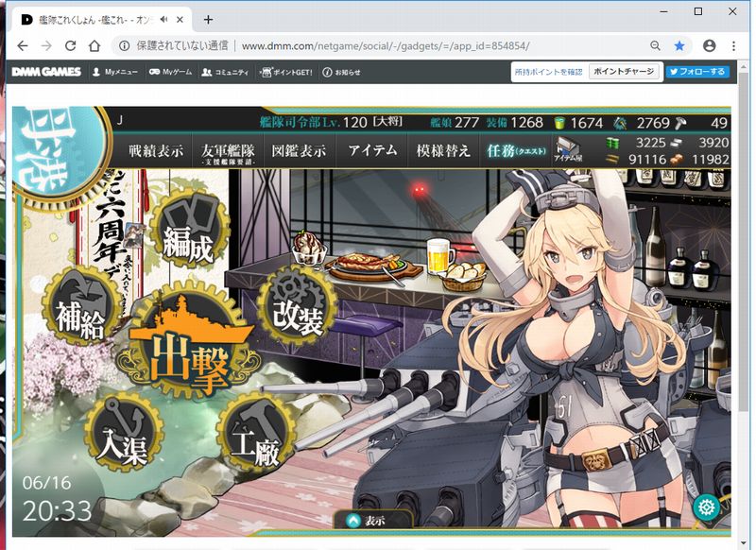Close the 艦隊これくしょん browser tab

tap(180, 20)
